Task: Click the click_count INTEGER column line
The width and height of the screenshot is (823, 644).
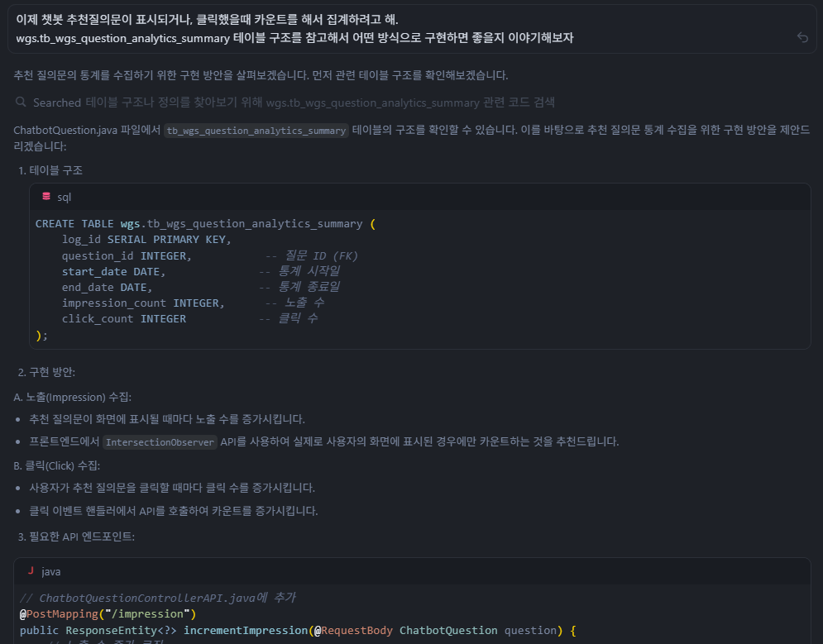Action: (x=124, y=318)
